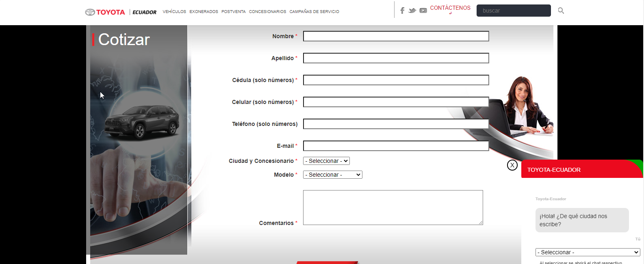
Task: Open the CAMPAÑAS DE SERVICIO menu
Action: (x=314, y=12)
